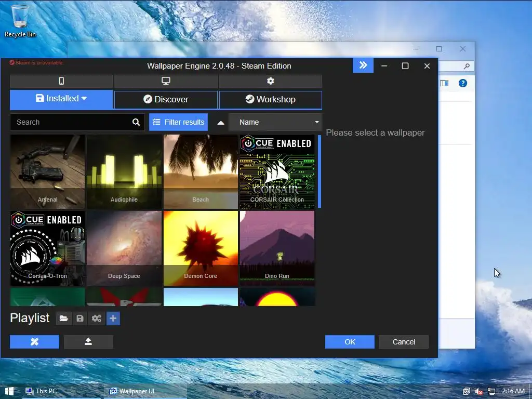Open the mobile device tab

pos(61,81)
